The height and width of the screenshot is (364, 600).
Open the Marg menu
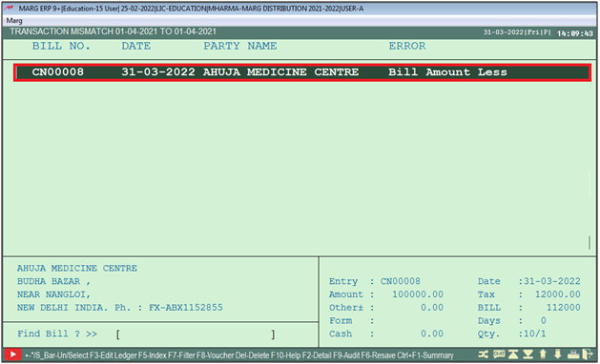click(x=14, y=20)
